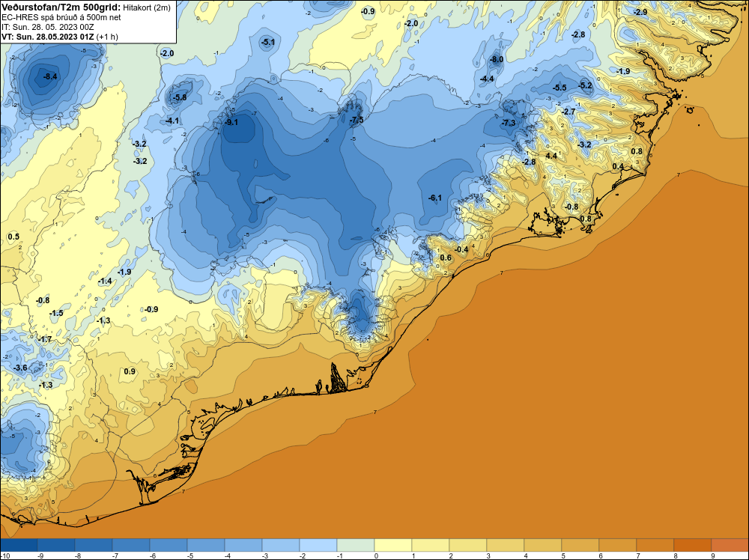
Task: Click the '-10' tick label on the color scale
Action: pos(4,556)
